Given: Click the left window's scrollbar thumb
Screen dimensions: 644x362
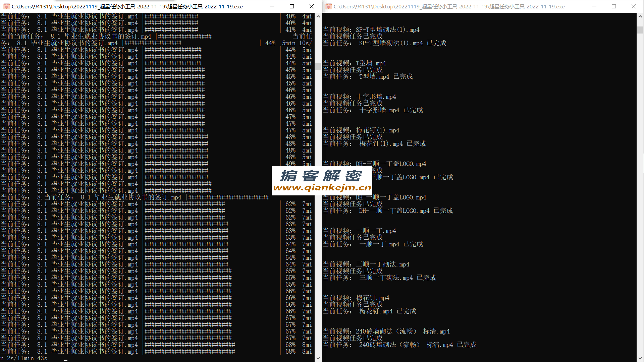Looking at the screenshot, I should [318, 67].
